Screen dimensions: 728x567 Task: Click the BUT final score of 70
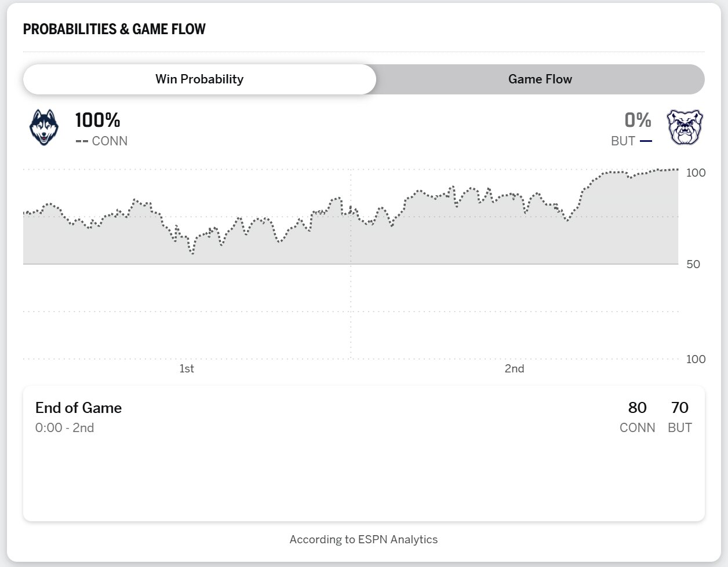[x=679, y=408]
